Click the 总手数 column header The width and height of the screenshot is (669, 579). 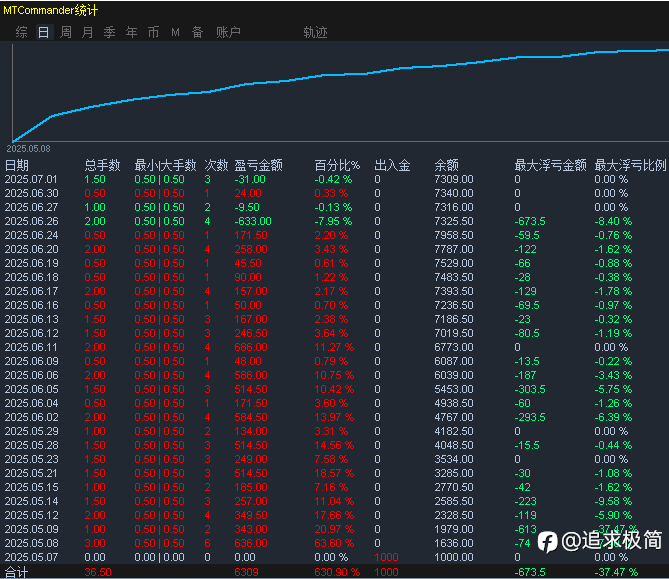102,165
